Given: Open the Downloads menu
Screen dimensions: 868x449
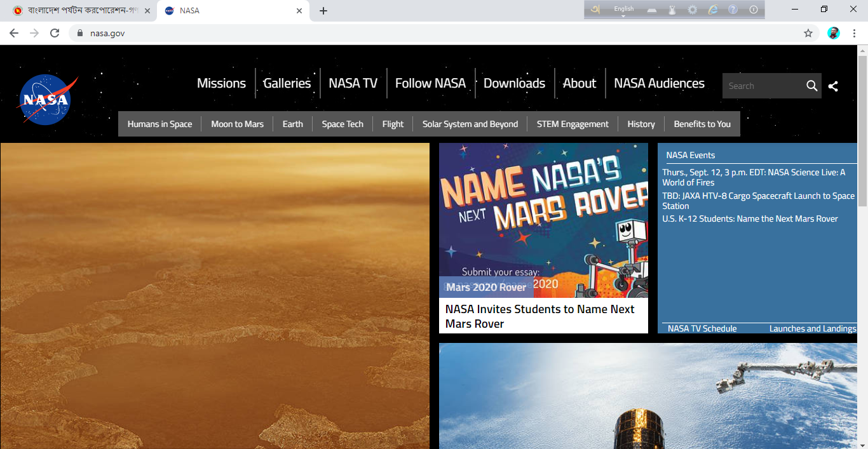Looking at the screenshot, I should [x=514, y=83].
